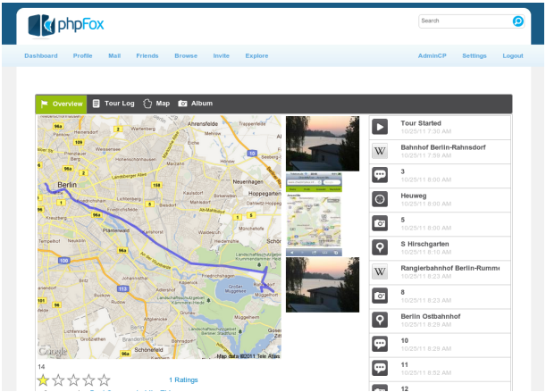Open the Explore page
546x392 pixels.
[x=256, y=55]
